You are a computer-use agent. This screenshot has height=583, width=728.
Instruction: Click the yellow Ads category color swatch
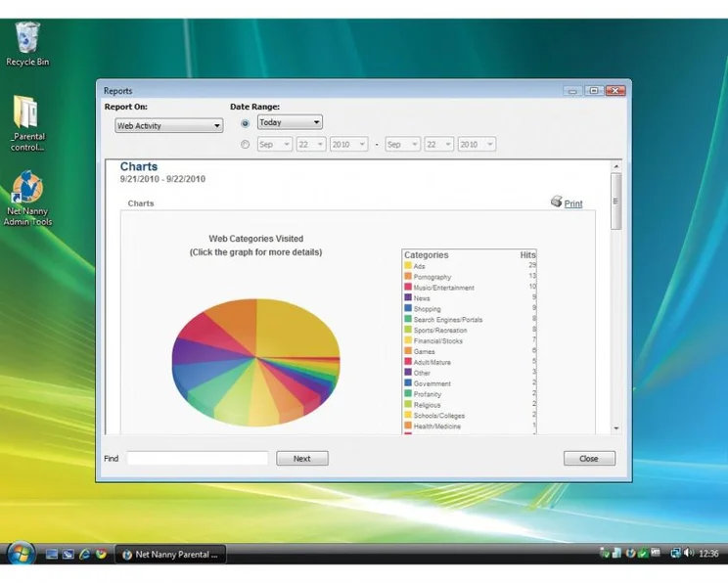pyautogui.click(x=408, y=266)
